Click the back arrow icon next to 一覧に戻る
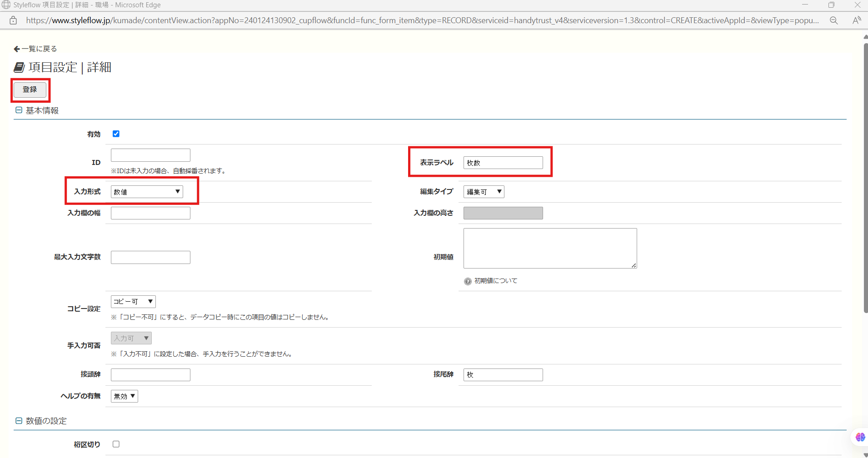 pos(16,49)
